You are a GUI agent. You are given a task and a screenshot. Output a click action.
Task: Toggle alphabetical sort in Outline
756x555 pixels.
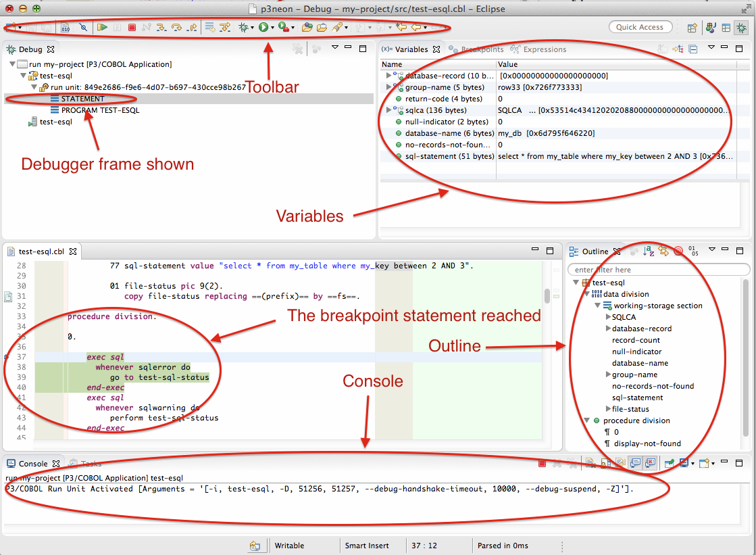[649, 251]
